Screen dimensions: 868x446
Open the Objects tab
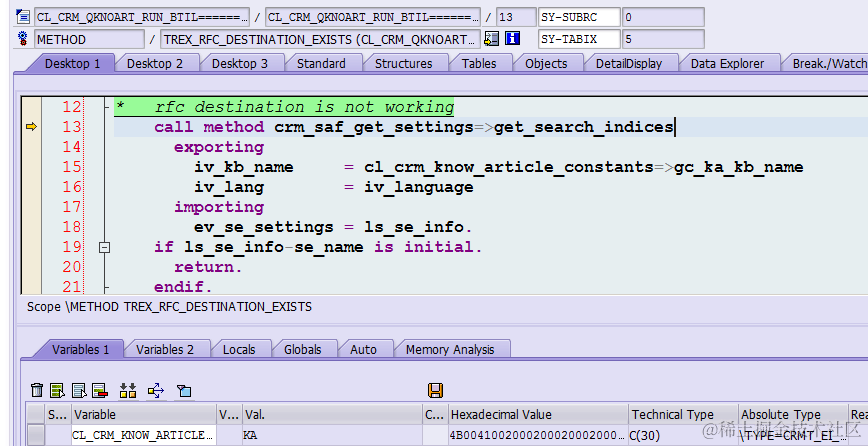pos(546,63)
